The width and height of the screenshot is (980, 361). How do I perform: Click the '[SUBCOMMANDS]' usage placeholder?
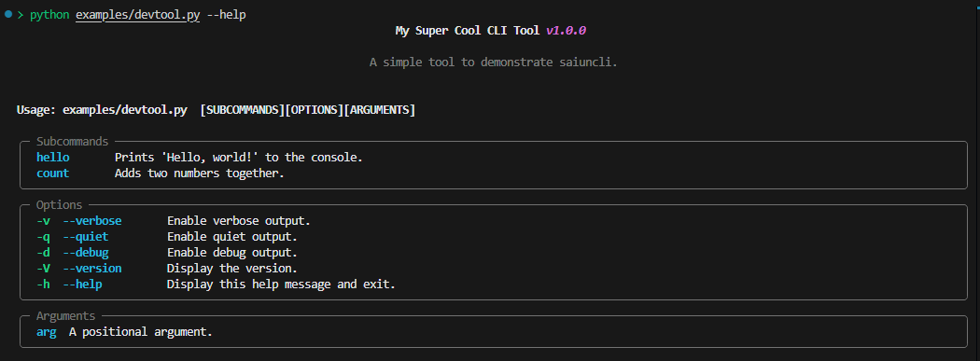pyautogui.click(x=242, y=110)
